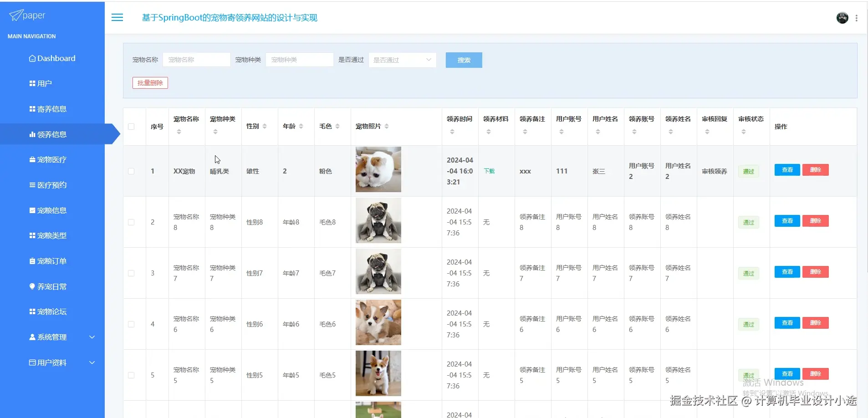Open the user avatar in header
Screen dimensions: 868x418
(842, 18)
